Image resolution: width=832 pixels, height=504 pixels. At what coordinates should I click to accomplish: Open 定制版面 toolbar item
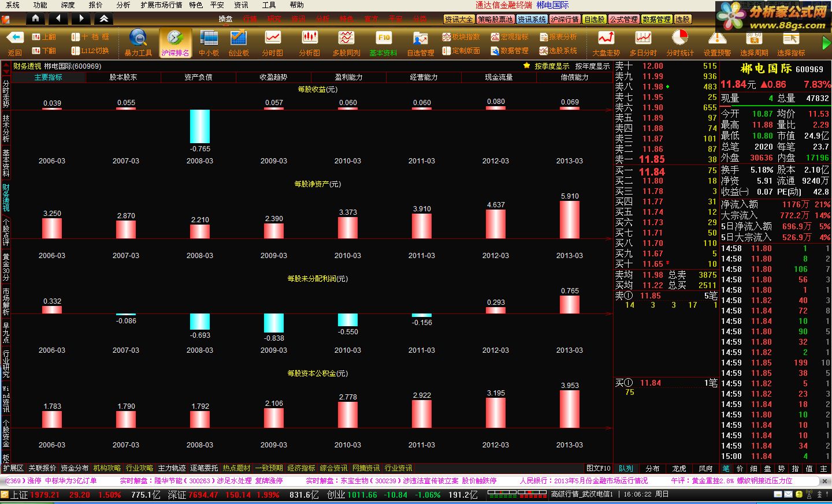[461, 51]
